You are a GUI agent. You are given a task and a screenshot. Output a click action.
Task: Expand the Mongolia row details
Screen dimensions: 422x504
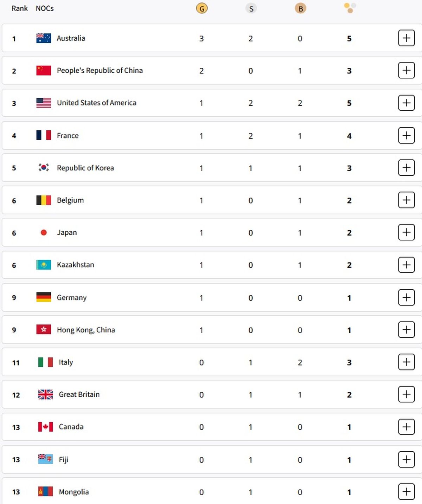click(x=406, y=491)
